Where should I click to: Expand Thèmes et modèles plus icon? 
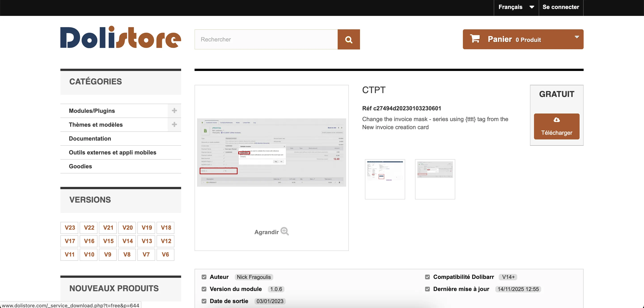[x=174, y=124]
